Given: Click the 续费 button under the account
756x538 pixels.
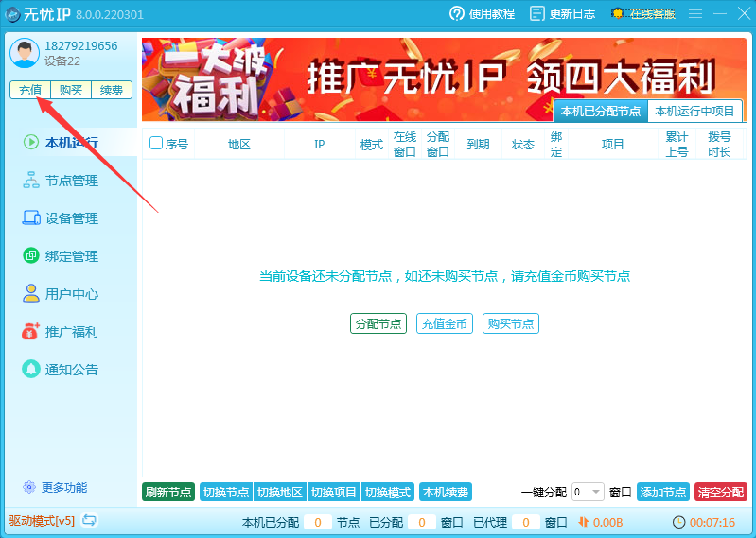Looking at the screenshot, I should [x=112, y=90].
